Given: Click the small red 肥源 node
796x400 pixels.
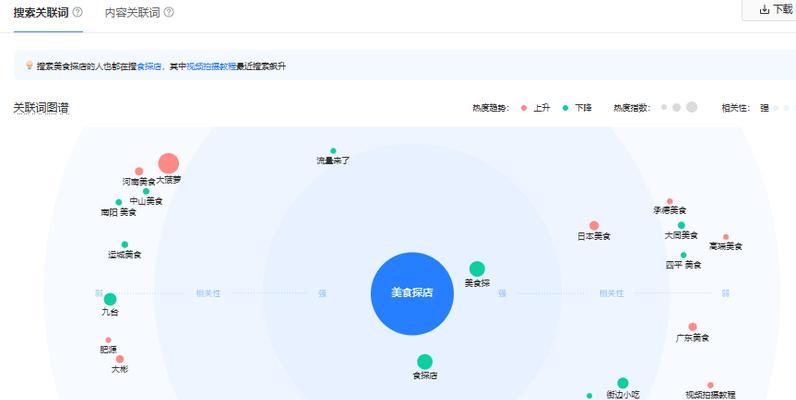Looking at the screenshot, I should [108, 340].
